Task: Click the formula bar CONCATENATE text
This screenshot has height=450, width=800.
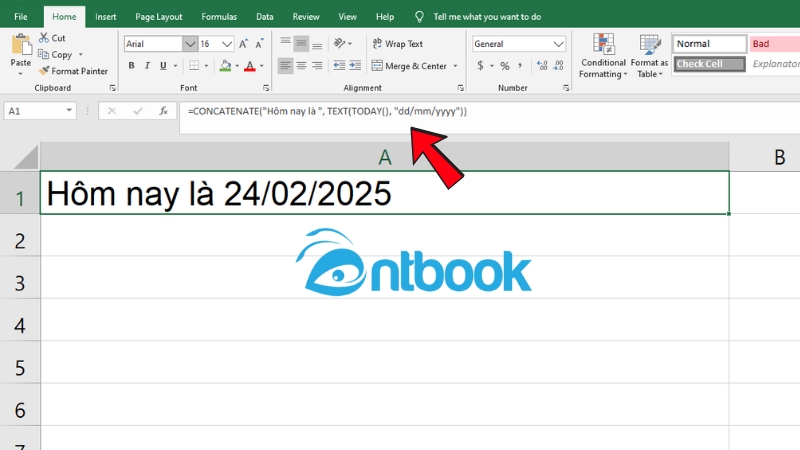Action: (327, 111)
